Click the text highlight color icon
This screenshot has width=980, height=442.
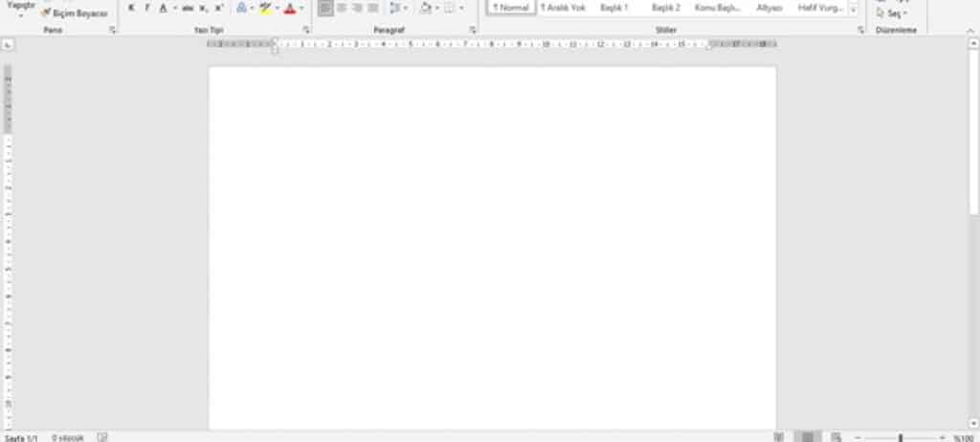tap(265, 8)
